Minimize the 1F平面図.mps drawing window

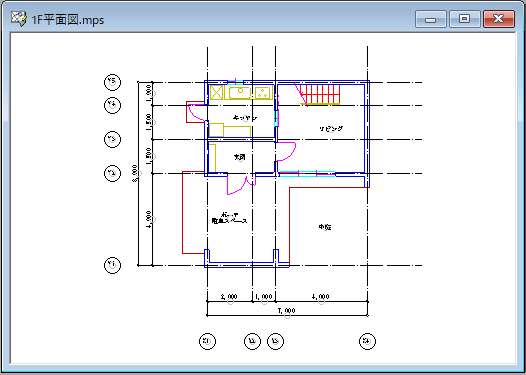click(x=431, y=19)
